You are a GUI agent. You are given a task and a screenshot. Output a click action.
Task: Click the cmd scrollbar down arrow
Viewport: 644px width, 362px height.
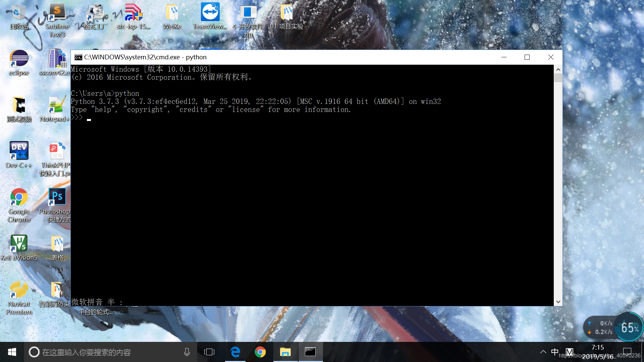click(558, 302)
